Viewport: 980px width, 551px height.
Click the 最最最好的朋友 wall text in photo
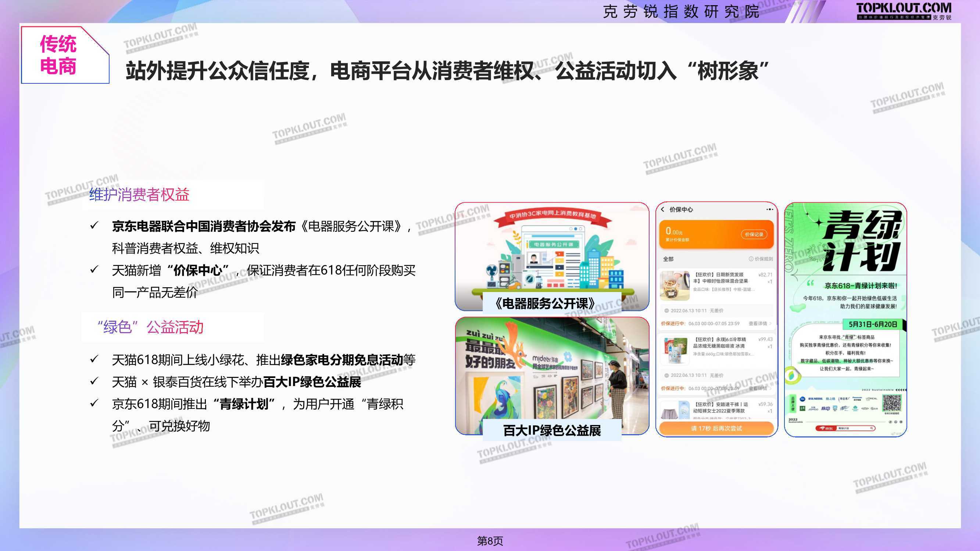(490, 354)
